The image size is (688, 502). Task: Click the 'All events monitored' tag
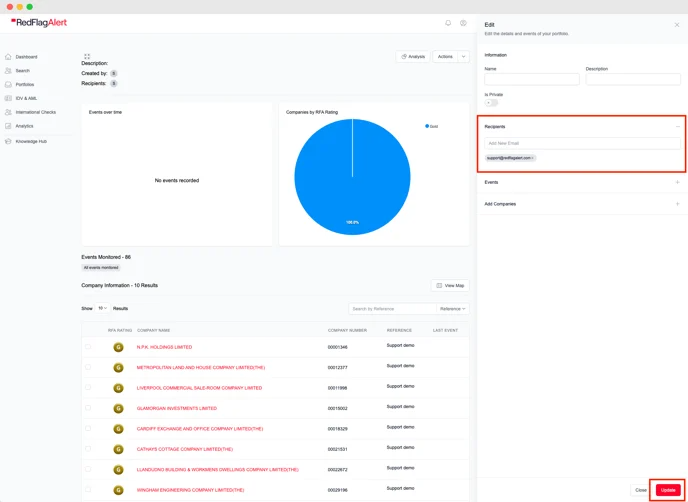[x=101, y=267]
